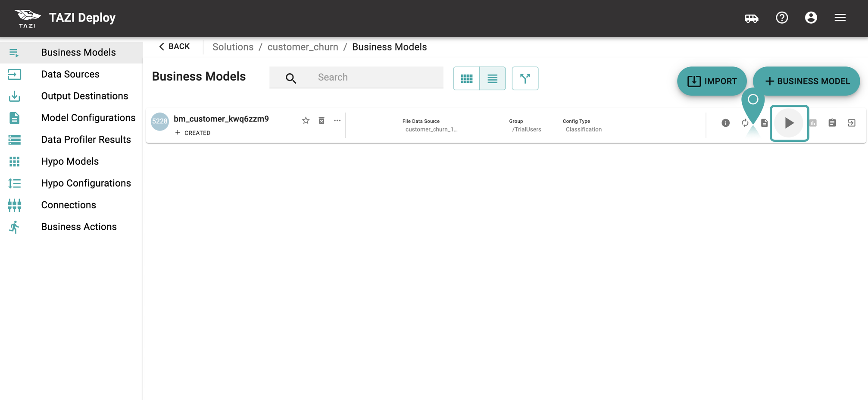868x400 pixels.
Task: Click the Hypo Models grid icon
Action: pos(14,162)
